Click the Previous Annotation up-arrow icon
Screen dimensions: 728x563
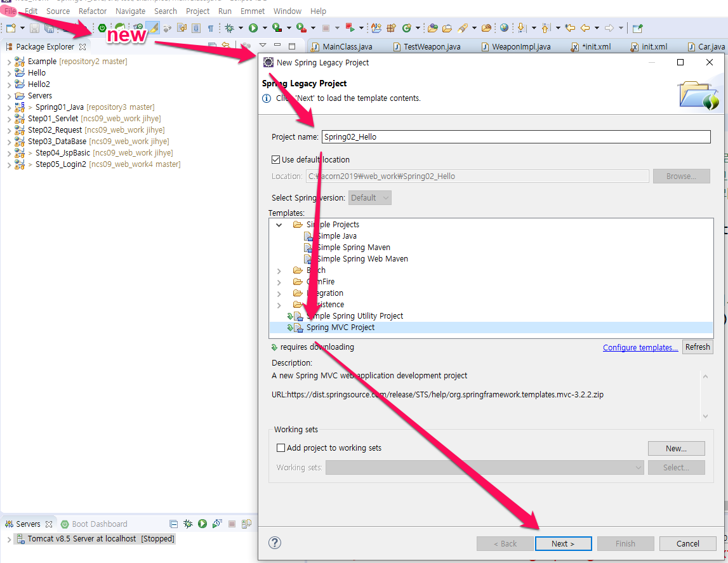tap(546, 29)
